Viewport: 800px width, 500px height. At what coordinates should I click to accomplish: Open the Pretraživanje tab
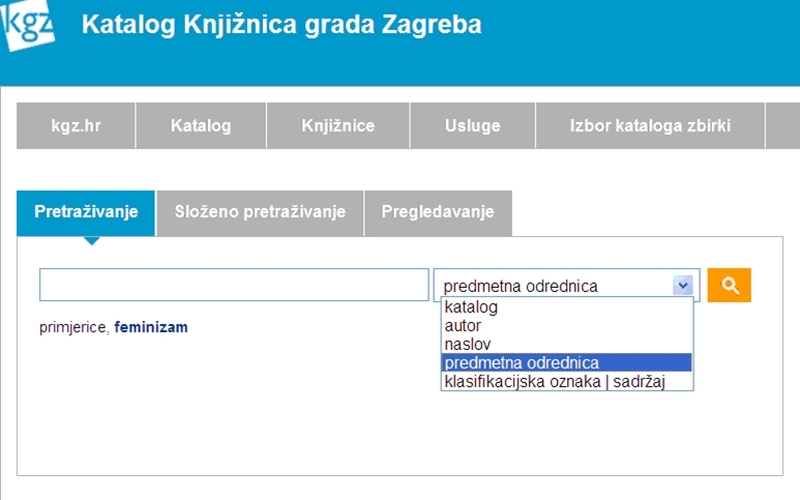click(86, 212)
